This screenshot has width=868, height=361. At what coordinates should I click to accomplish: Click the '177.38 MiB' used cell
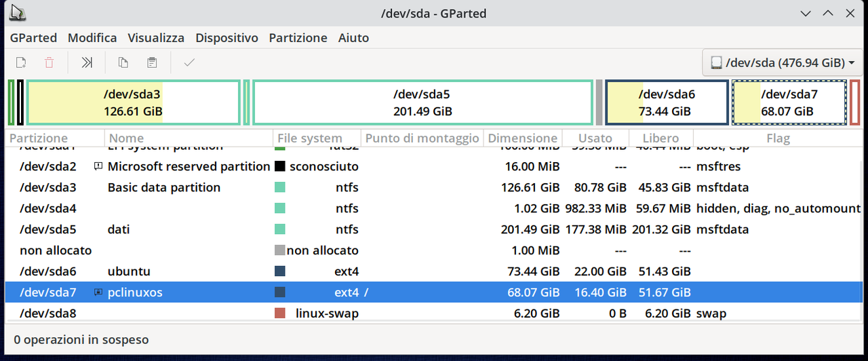(596, 229)
